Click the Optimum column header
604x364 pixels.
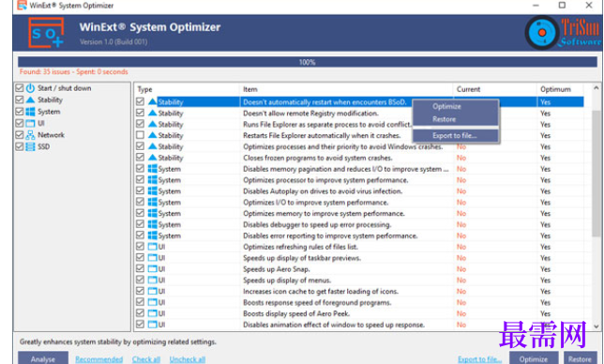[560, 89]
